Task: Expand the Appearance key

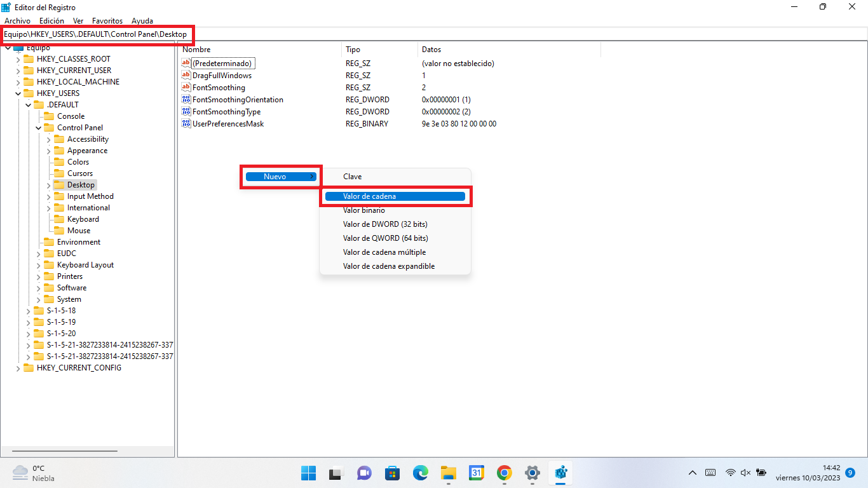Action: pos(49,151)
